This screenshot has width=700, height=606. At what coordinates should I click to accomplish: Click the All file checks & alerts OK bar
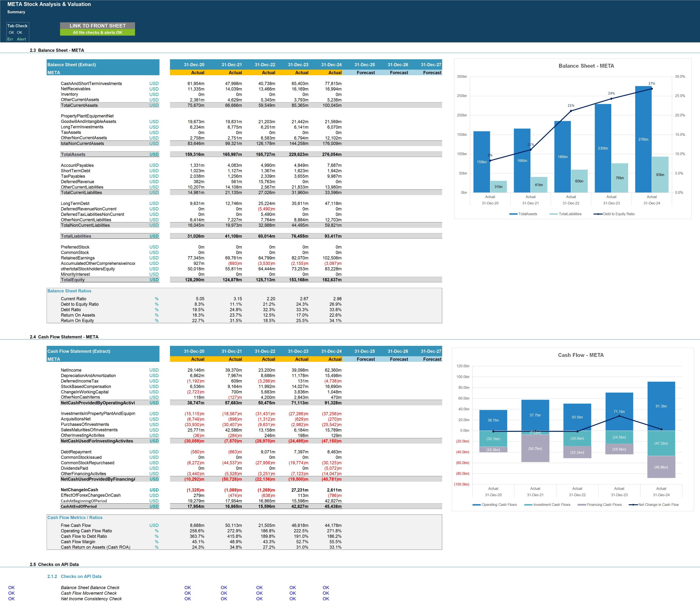97,32
